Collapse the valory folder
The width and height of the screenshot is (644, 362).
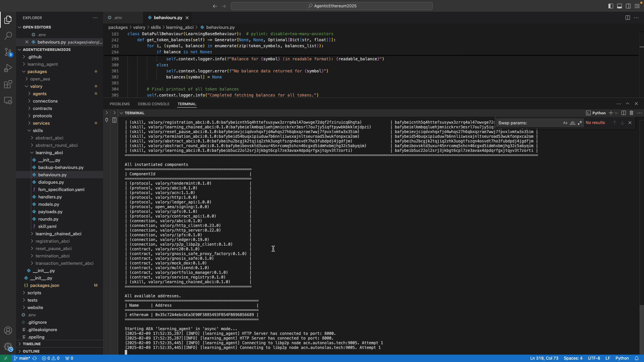[36, 86]
